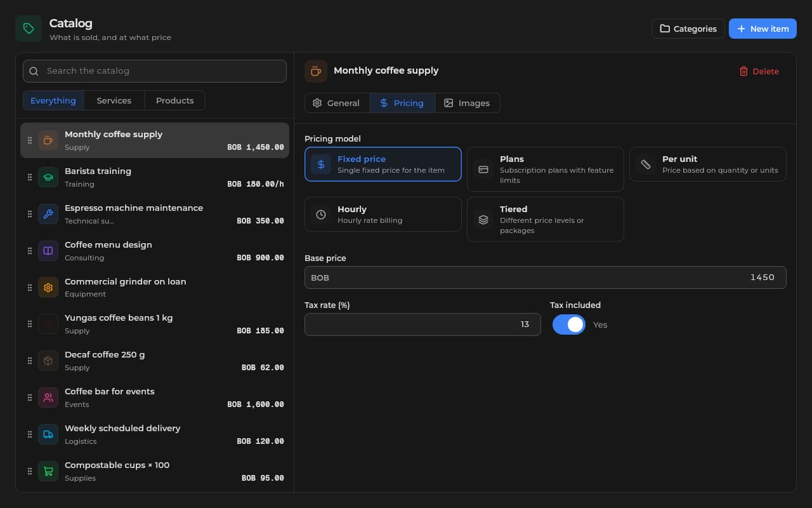
Task: Click the New item button
Action: coord(763,29)
